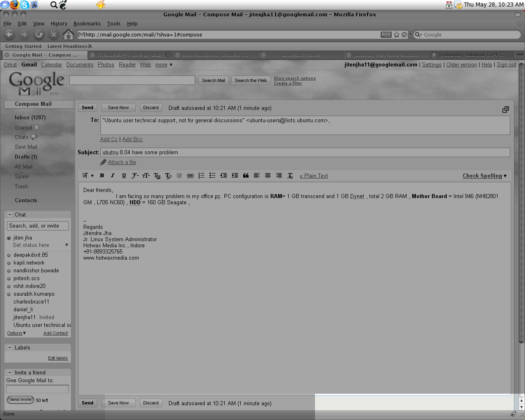Open Skype from the top panel

[25, 5]
